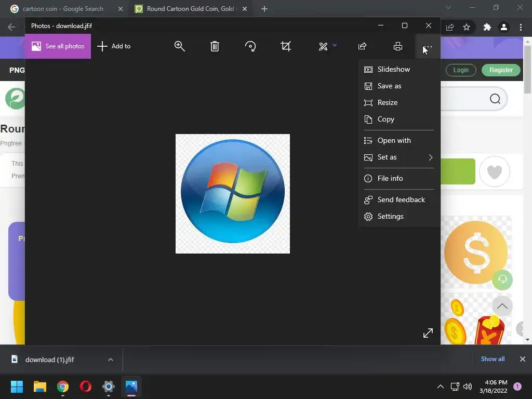
Task: Show hidden tray icons chevron
Action: coord(441,387)
